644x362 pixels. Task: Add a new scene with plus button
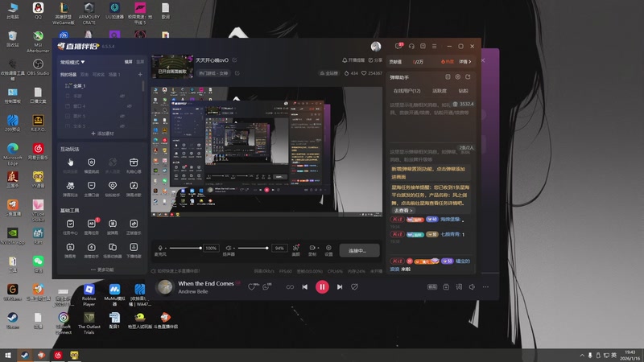coord(140,75)
